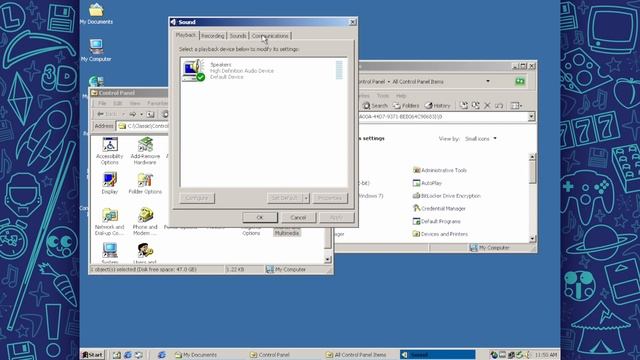Open My Computer desktop icon
640x360 pixels.
tap(96, 50)
